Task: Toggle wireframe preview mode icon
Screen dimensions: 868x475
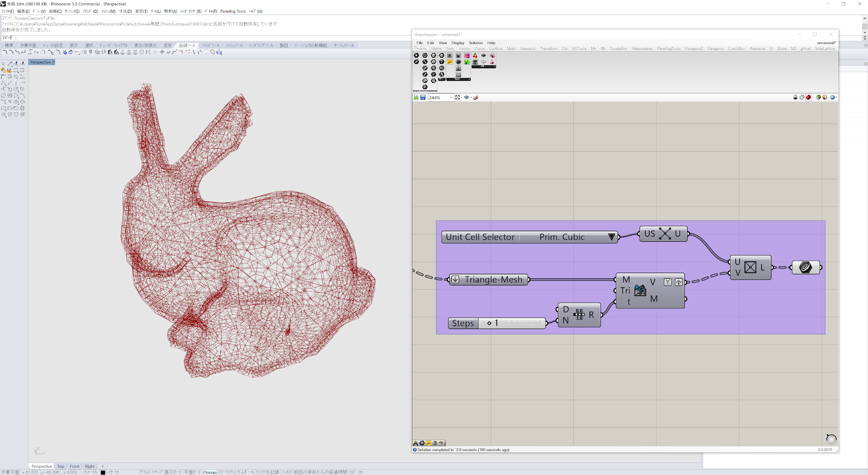Action: [x=802, y=98]
